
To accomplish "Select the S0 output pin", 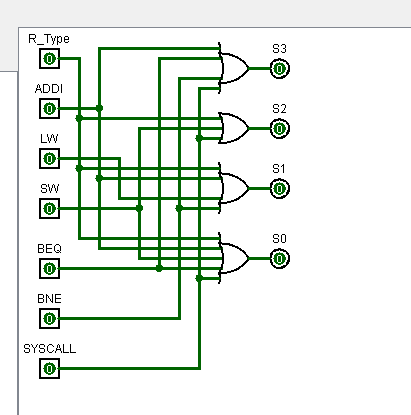I will pos(280,259).
